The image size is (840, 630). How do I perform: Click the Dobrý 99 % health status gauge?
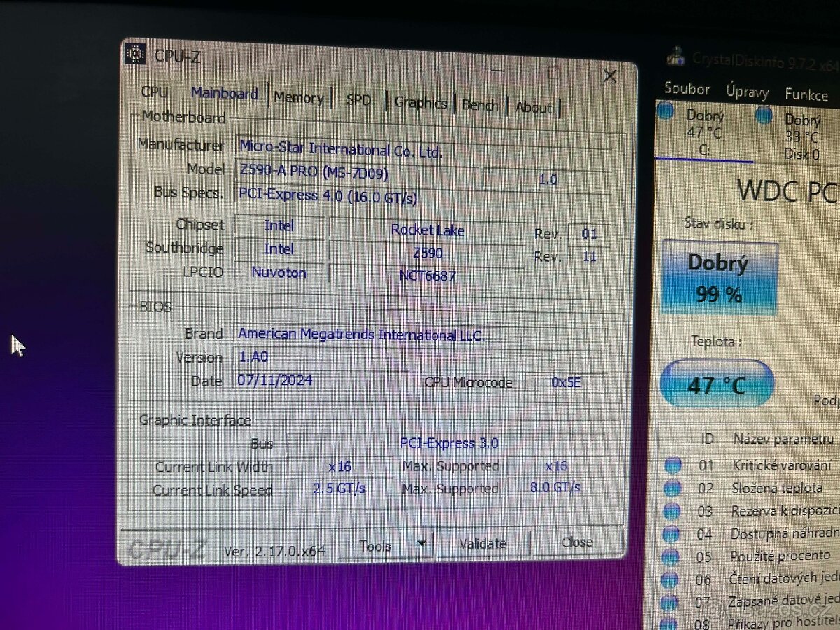[720, 277]
